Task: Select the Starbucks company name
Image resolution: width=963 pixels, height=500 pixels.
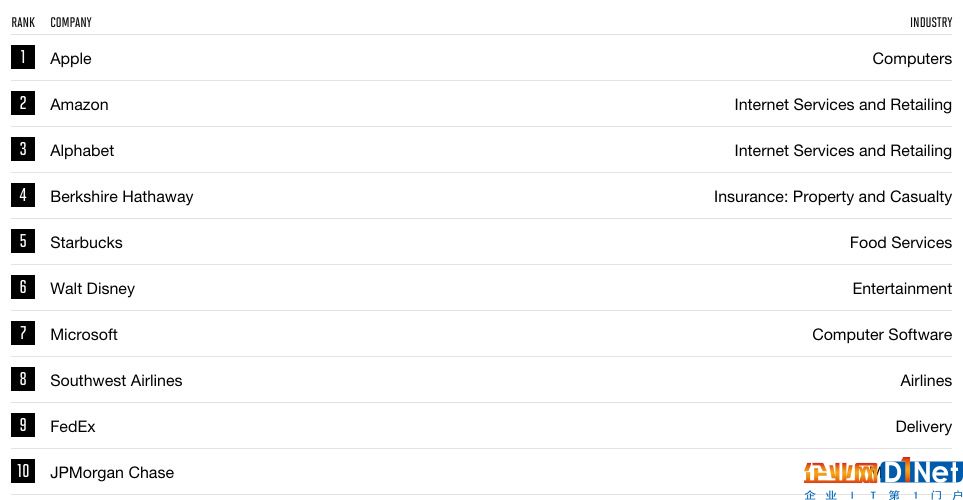Action: [x=87, y=243]
